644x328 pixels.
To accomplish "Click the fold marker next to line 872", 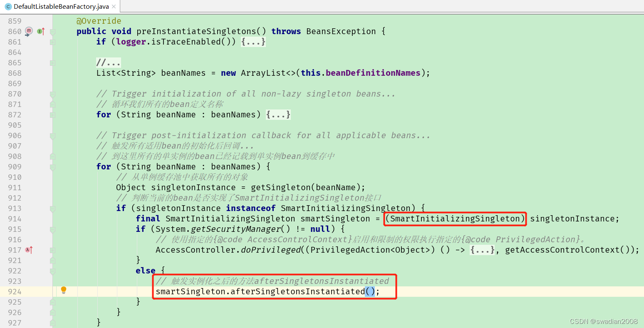I will tap(52, 114).
